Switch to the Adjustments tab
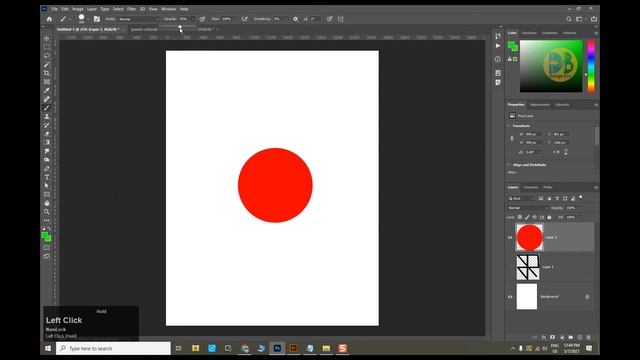The image size is (640, 360). tap(540, 105)
